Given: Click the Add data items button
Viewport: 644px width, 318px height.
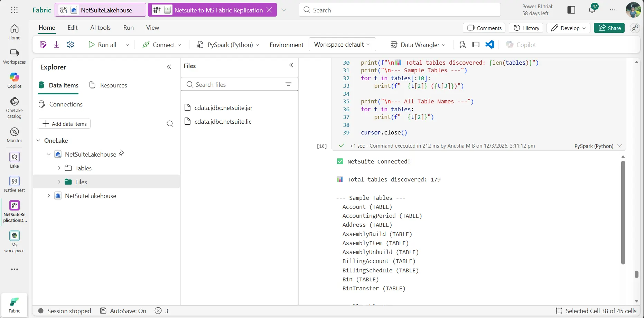Looking at the screenshot, I should (64, 123).
